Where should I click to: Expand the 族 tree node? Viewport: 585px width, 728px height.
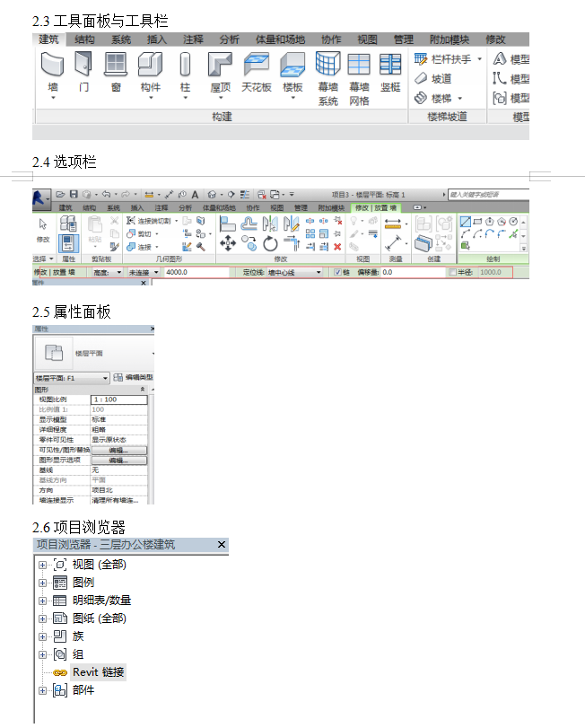tap(43, 636)
